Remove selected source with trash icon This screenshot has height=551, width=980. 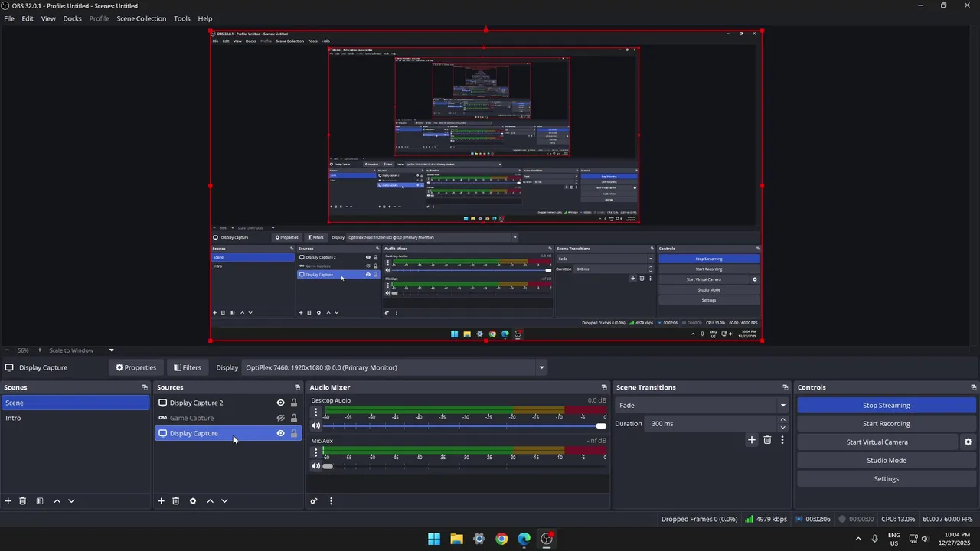point(175,501)
